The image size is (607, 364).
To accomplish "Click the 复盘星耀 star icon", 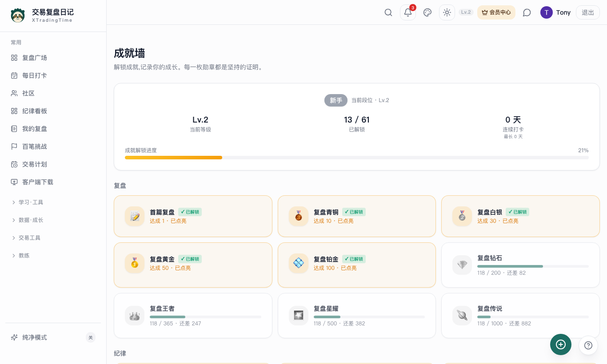I will tap(299, 316).
